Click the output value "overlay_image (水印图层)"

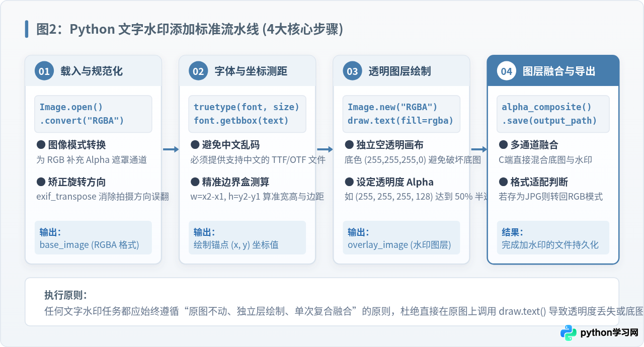tap(399, 245)
